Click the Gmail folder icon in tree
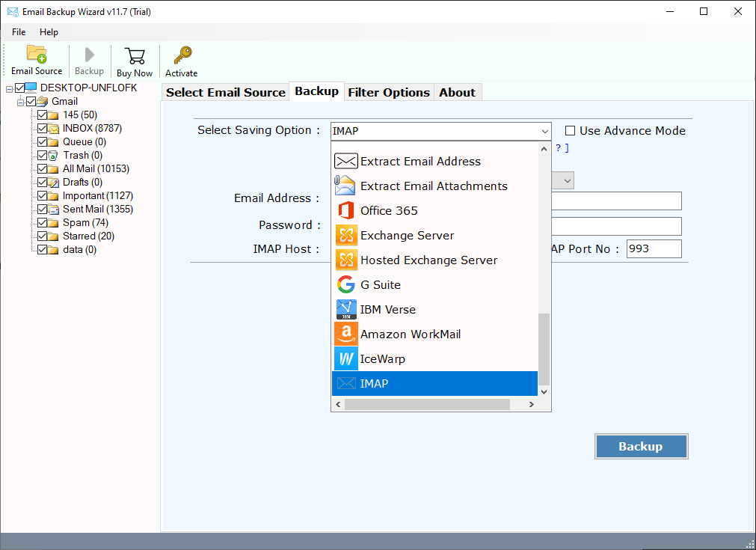The width and height of the screenshot is (756, 550). tap(43, 101)
